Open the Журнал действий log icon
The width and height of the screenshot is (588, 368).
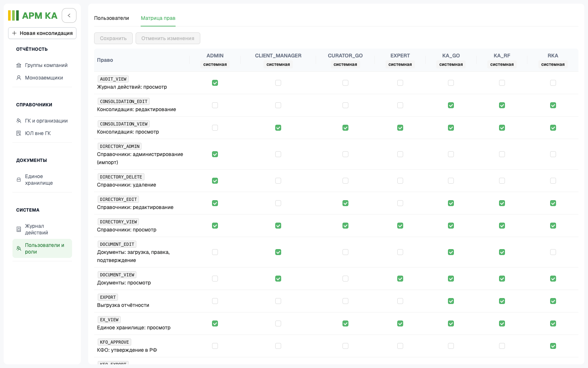coord(19,229)
